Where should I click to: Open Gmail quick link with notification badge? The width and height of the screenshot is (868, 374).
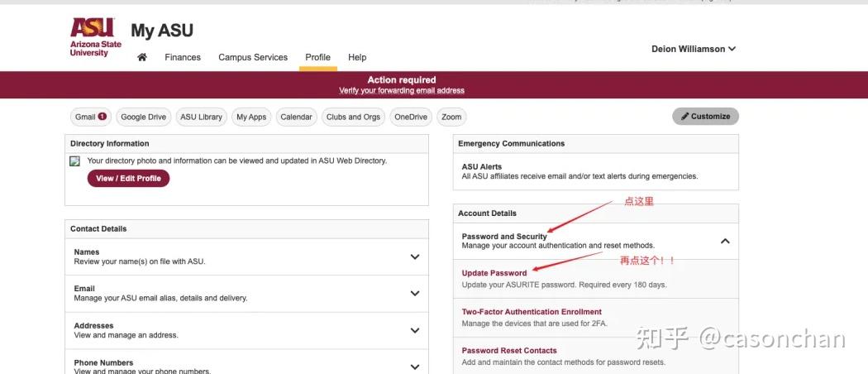point(90,117)
